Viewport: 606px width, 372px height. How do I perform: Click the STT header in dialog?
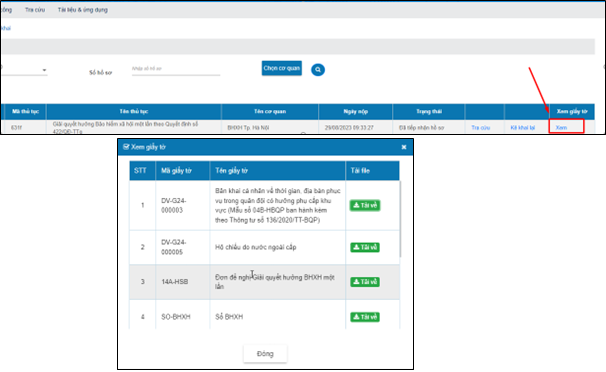coord(142,171)
